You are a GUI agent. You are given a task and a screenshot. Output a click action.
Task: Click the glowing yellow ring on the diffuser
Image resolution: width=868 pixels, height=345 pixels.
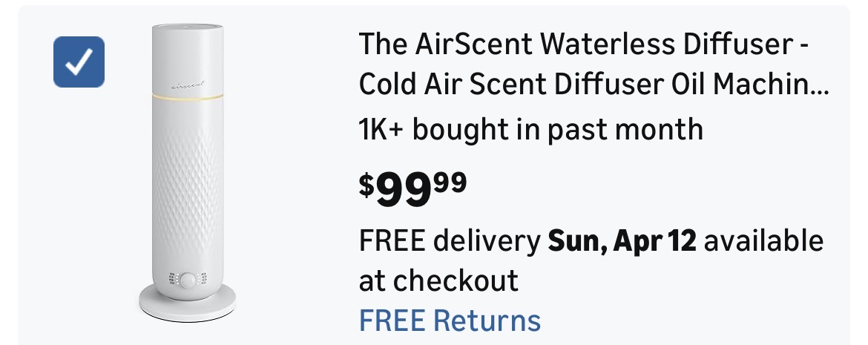(188, 98)
